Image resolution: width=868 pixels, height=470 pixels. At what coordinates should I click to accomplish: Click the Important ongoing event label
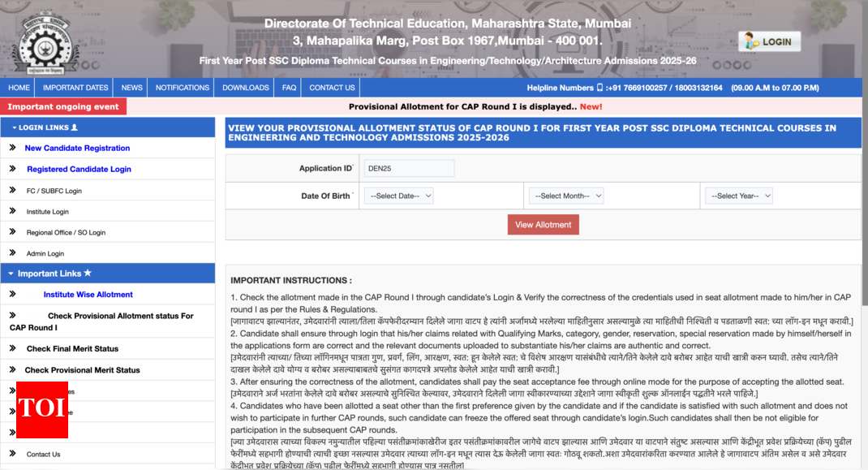click(63, 106)
